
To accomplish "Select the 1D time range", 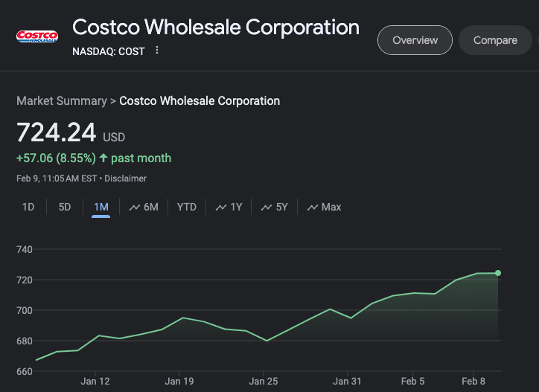I will pyautogui.click(x=28, y=207).
